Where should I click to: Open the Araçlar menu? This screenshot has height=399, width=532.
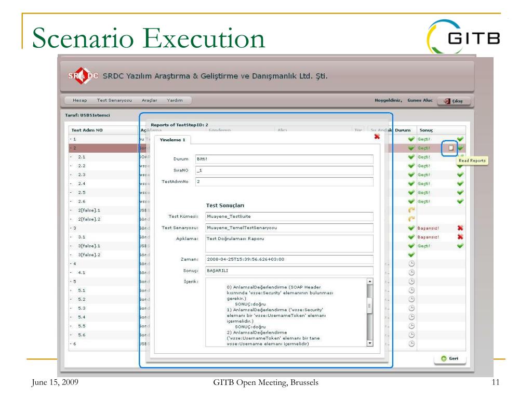click(149, 100)
